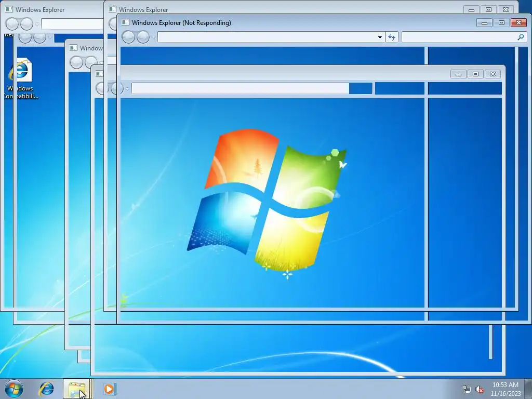The height and width of the screenshot is (399, 532).
Task: Go forward in the truncated "Window" titled window
Action: point(91,62)
